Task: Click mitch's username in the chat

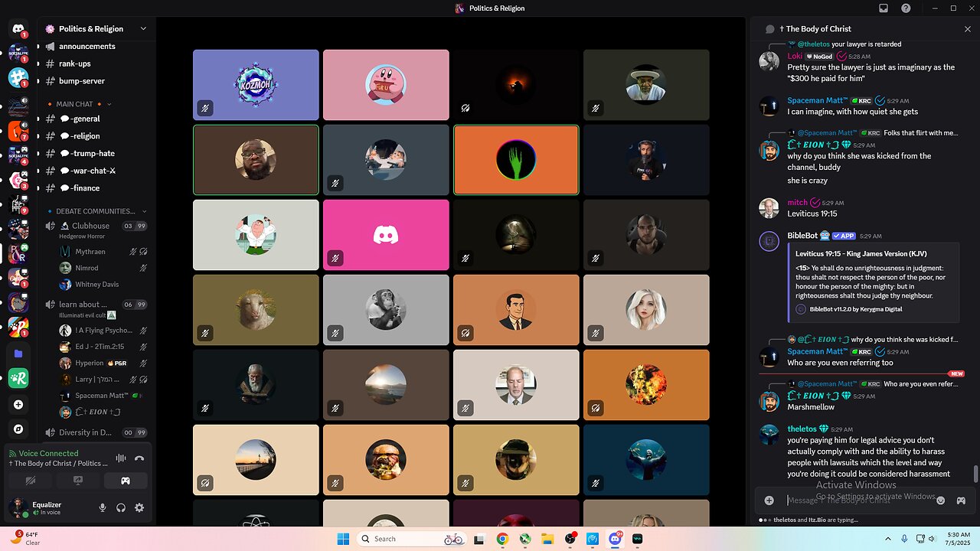Action: point(797,203)
